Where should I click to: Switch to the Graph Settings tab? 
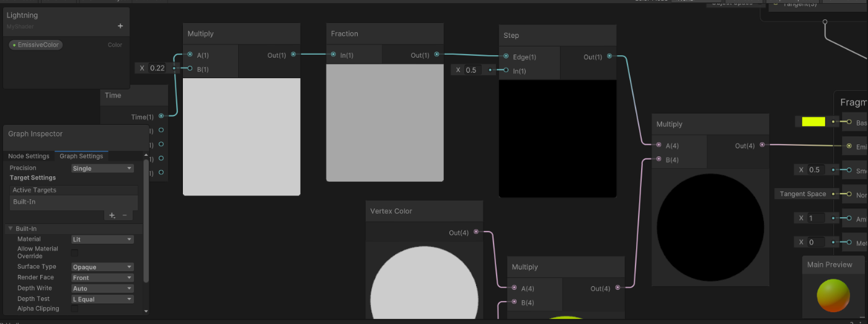coord(81,156)
